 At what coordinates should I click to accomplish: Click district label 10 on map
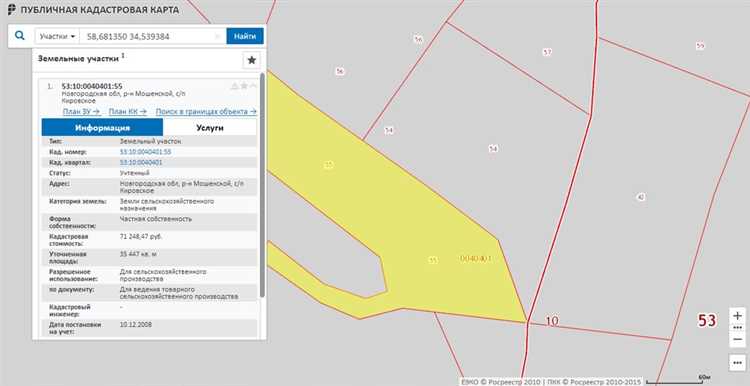coord(552,321)
